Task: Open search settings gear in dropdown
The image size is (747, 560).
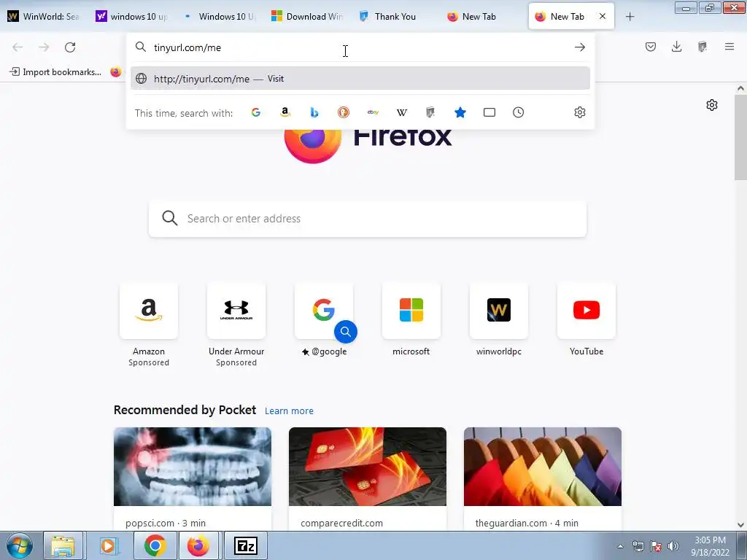Action: 580,112
